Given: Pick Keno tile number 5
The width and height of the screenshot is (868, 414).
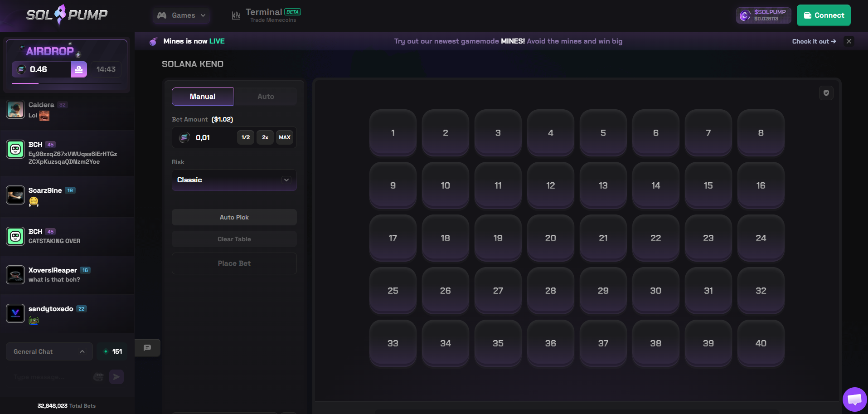Looking at the screenshot, I should pos(603,133).
